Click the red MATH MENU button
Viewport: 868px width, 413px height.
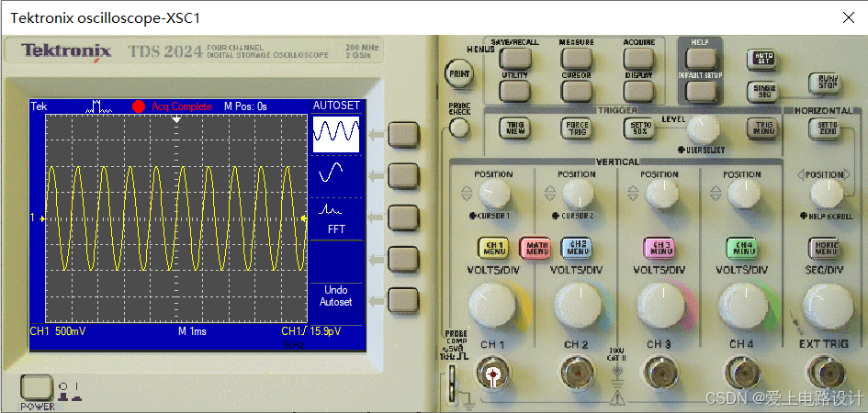point(535,248)
